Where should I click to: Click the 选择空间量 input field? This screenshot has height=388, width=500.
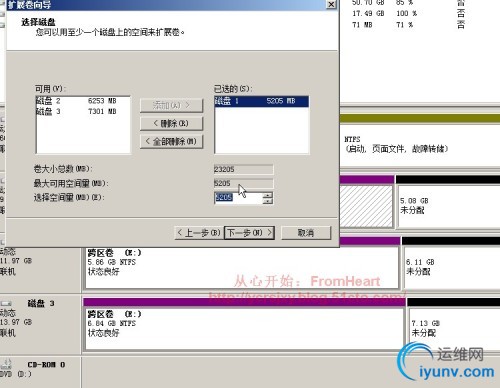click(x=239, y=198)
